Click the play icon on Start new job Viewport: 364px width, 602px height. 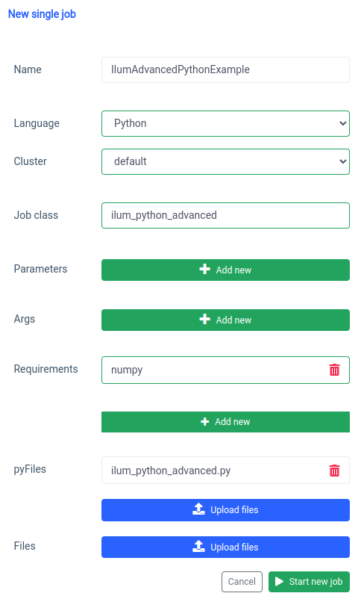point(279,582)
